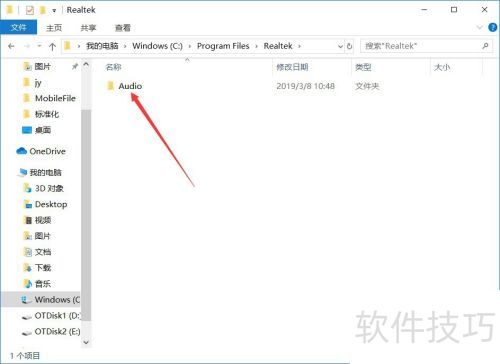500x364 pixels.
Task: Select OTDisk1 (D:) drive in sidebar
Action: 57,315
